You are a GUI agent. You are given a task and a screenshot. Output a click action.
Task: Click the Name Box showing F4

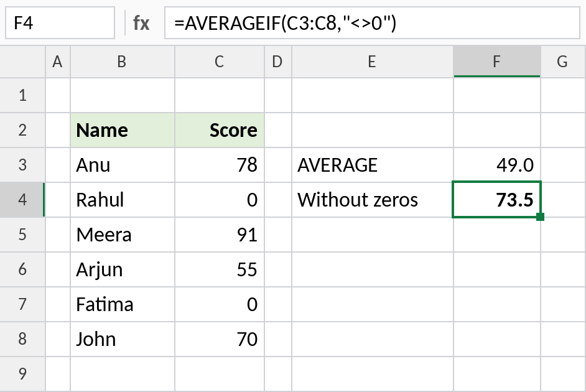click(x=60, y=23)
